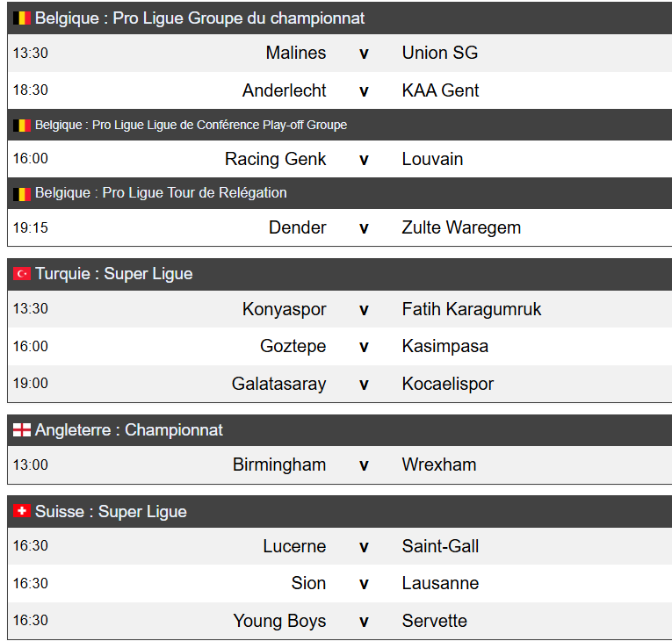This screenshot has width=672, height=641.
Task: Click the Belgian flag beside Conférence Play-off Groupe
Action: 22,126
